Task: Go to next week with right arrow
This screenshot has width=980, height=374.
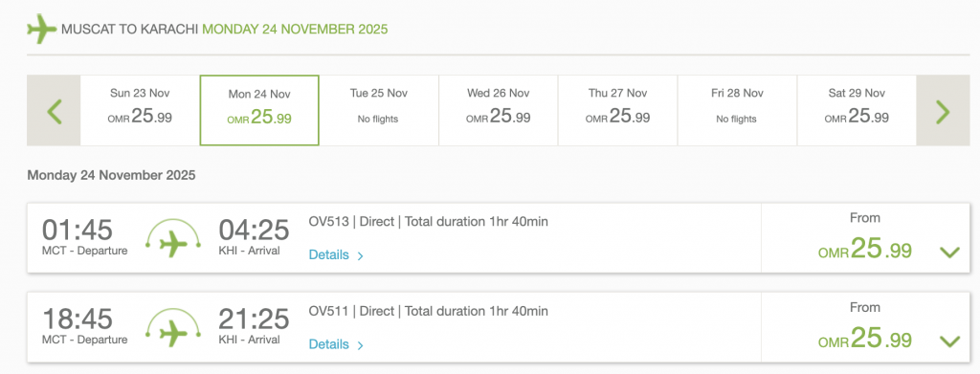Action: point(943,111)
